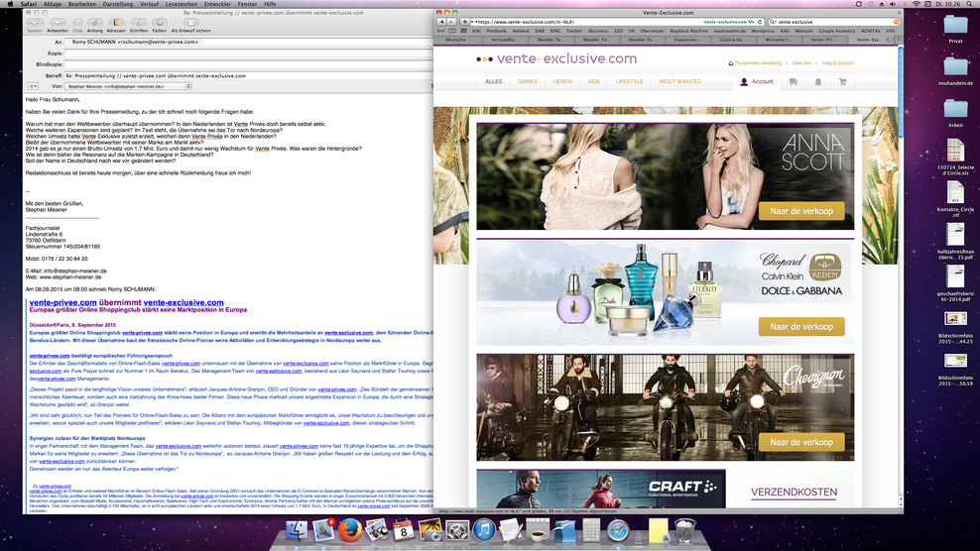Click the Safari URL address field
This screenshot has height=551, width=980.
[616, 22]
